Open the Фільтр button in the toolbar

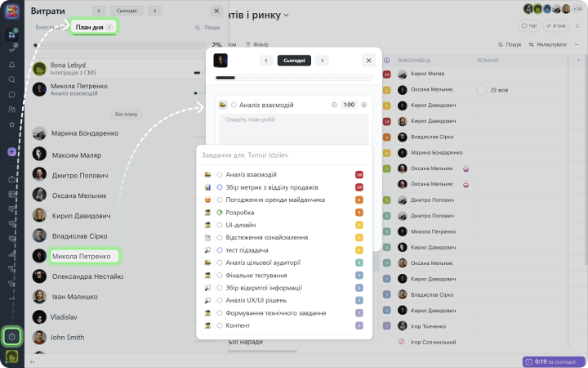pyautogui.click(x=256, y=44)
